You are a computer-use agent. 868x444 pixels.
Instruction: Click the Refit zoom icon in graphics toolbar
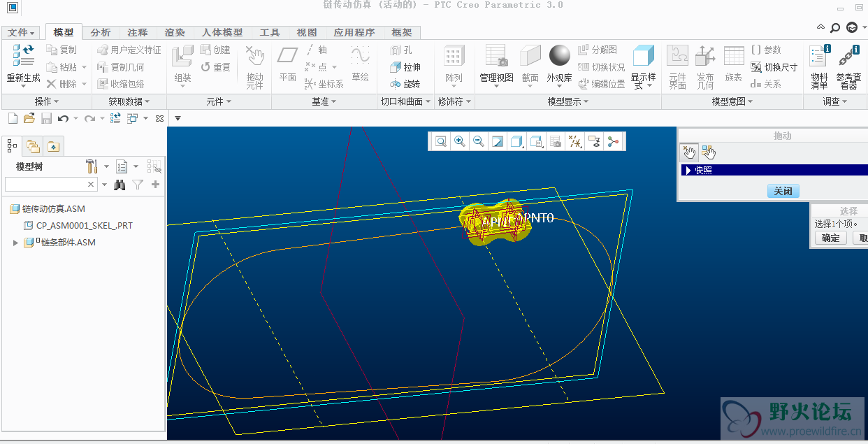coord(441,142)
